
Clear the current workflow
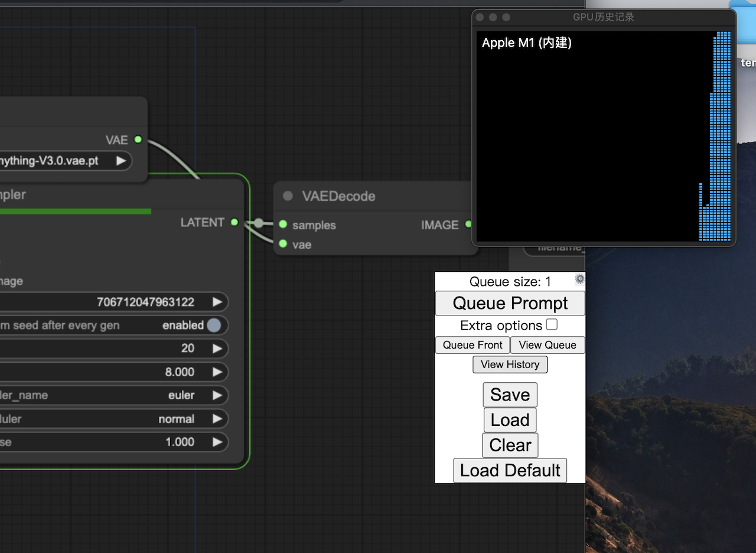coord(510,445)
